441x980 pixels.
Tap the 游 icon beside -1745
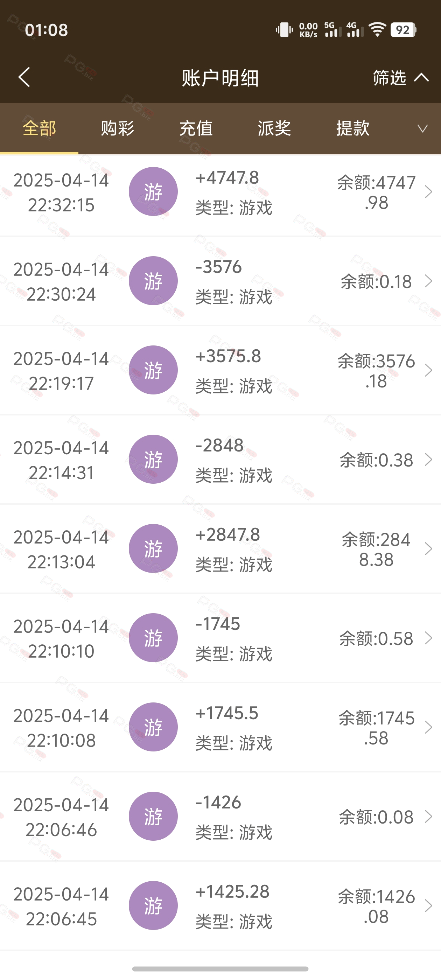pyautogui.click(x=153, y=638)
